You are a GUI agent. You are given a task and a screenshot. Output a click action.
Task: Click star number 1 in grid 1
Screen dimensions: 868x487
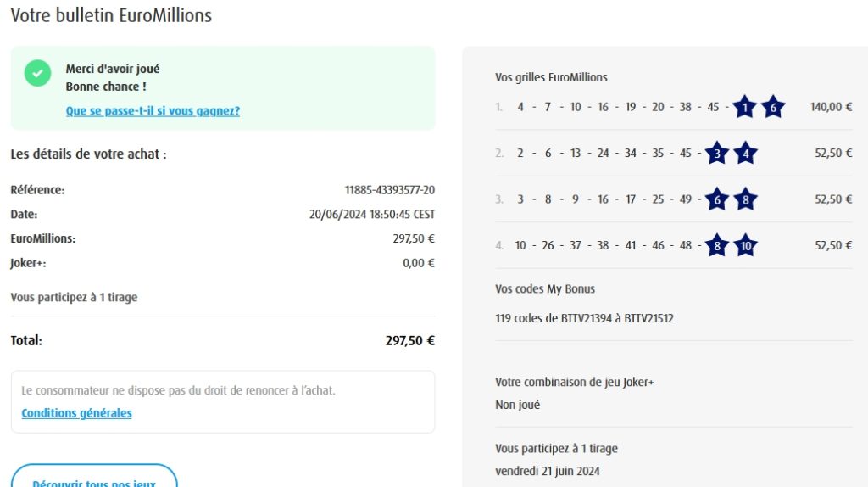[744, 107]
